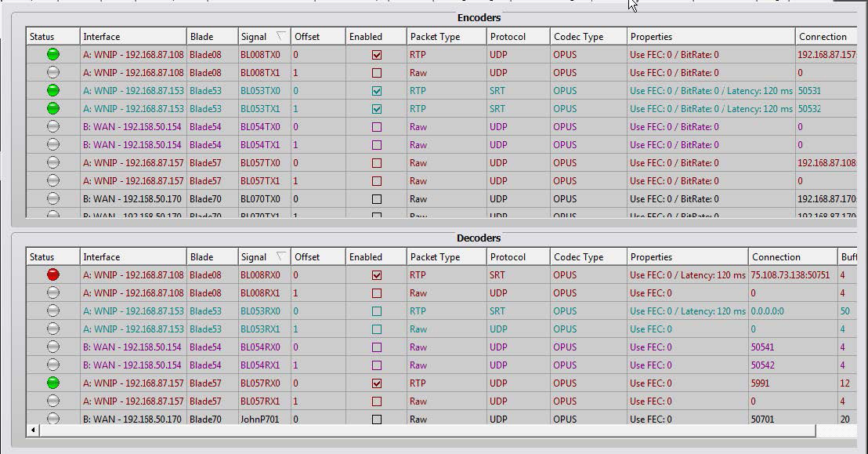
Task: Click red status LED for decoder BL008RX0
Action: pyautogui.click(x=53, y=275)
